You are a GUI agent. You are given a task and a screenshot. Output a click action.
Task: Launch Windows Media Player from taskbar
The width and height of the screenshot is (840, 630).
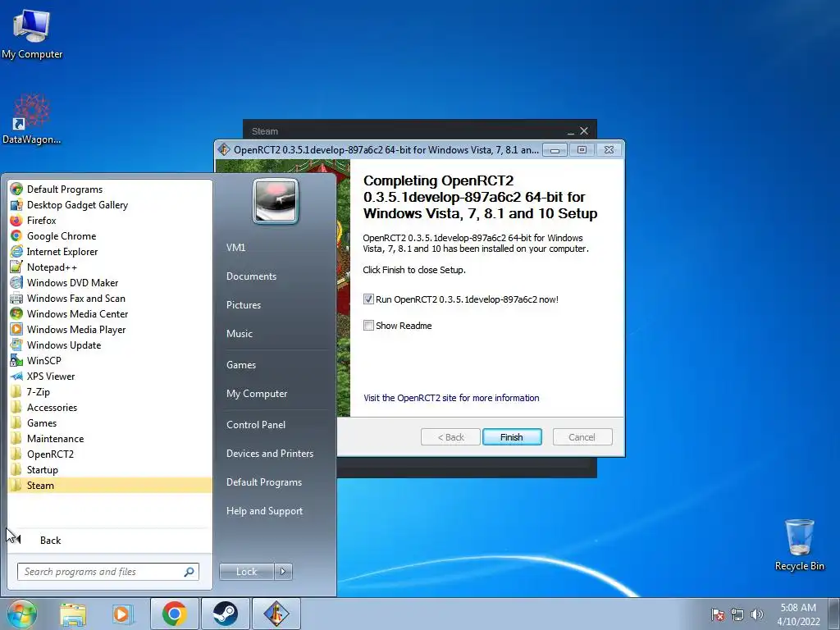click(x=123, y=614)
